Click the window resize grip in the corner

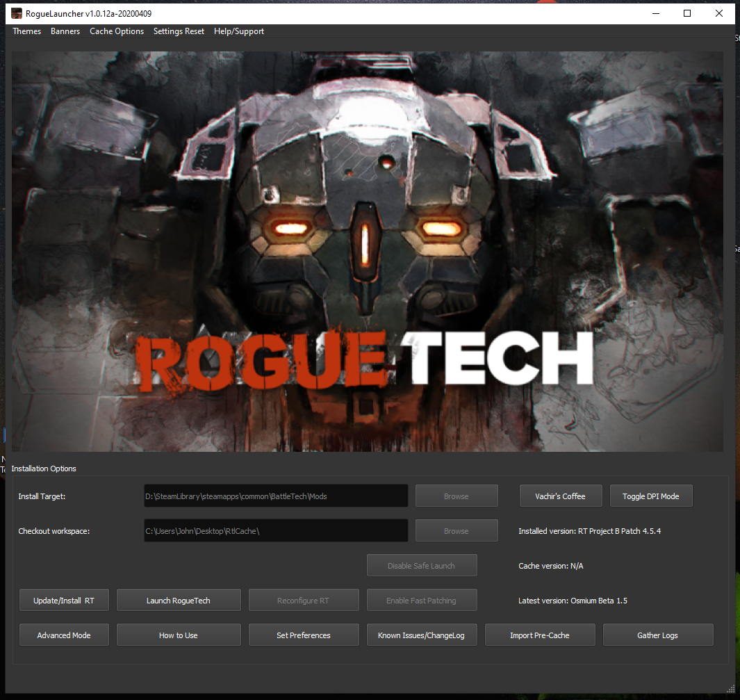coord(730,690)
